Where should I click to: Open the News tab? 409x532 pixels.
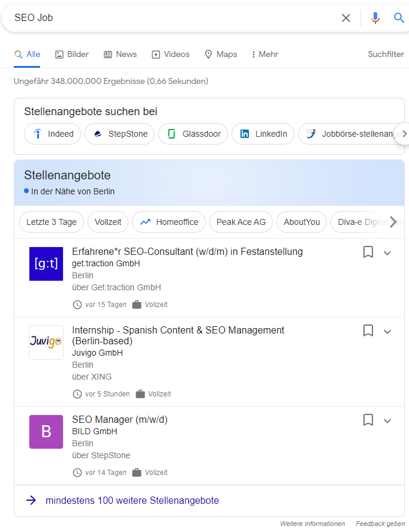pos(121,55)
